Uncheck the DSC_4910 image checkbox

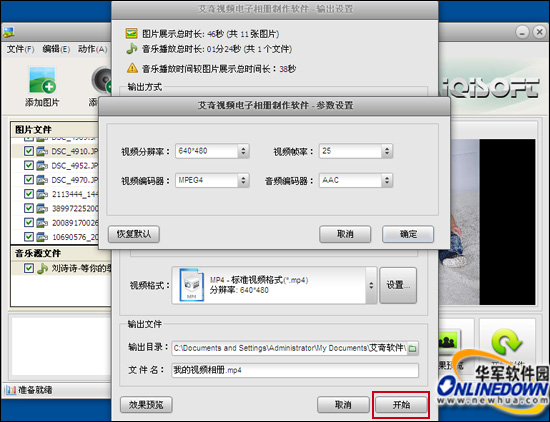28,151
